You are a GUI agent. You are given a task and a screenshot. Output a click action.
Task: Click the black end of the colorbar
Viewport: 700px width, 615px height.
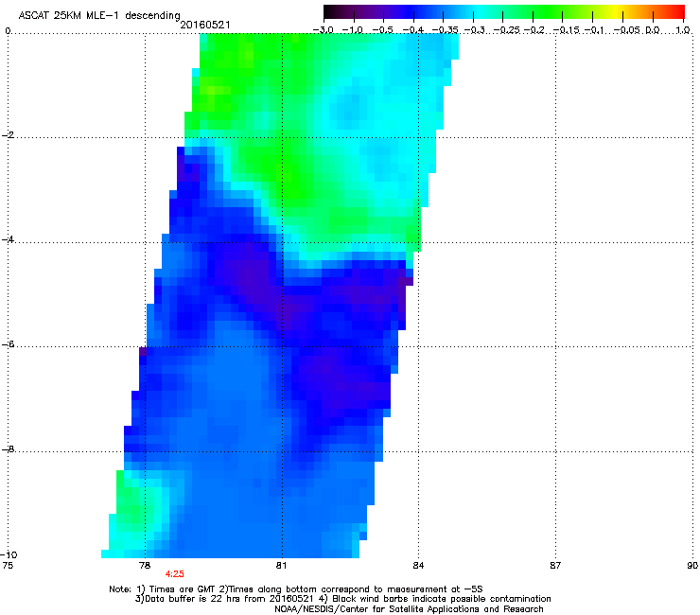tap(328, 11)
